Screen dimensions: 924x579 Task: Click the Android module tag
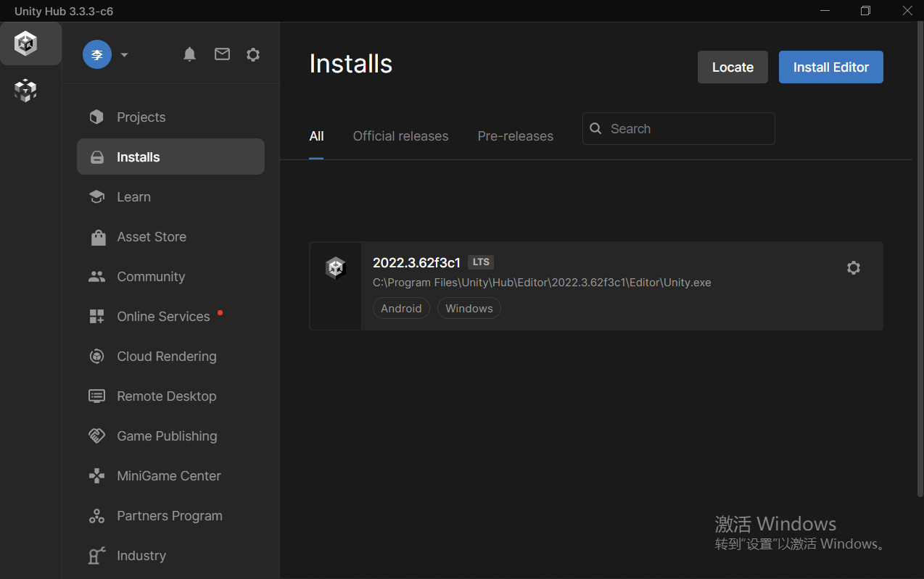pyautogui.click(x=401, y=308)
